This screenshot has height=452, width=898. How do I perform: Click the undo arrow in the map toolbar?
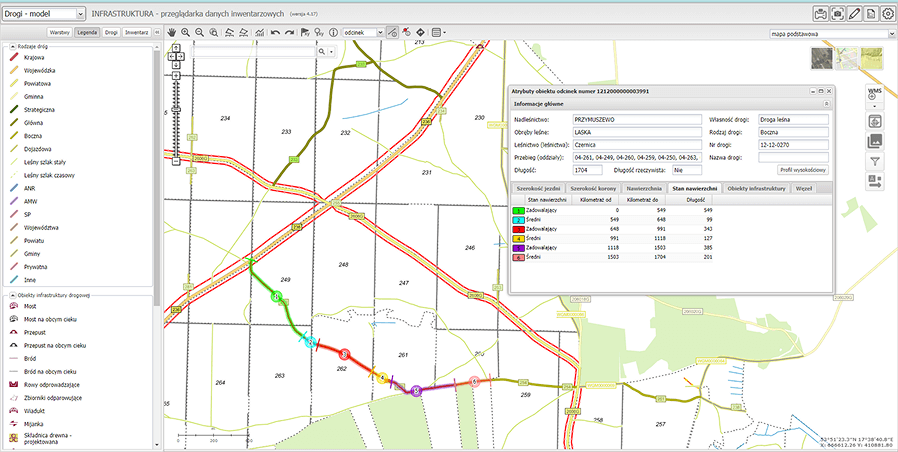point(275,32)
